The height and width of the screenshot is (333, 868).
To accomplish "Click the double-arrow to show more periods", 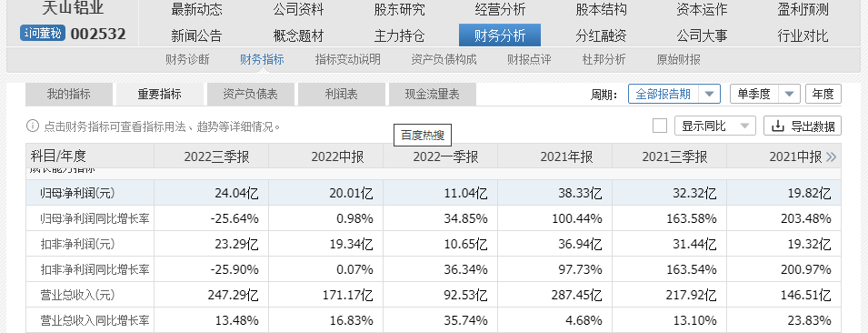I will 831,157.
